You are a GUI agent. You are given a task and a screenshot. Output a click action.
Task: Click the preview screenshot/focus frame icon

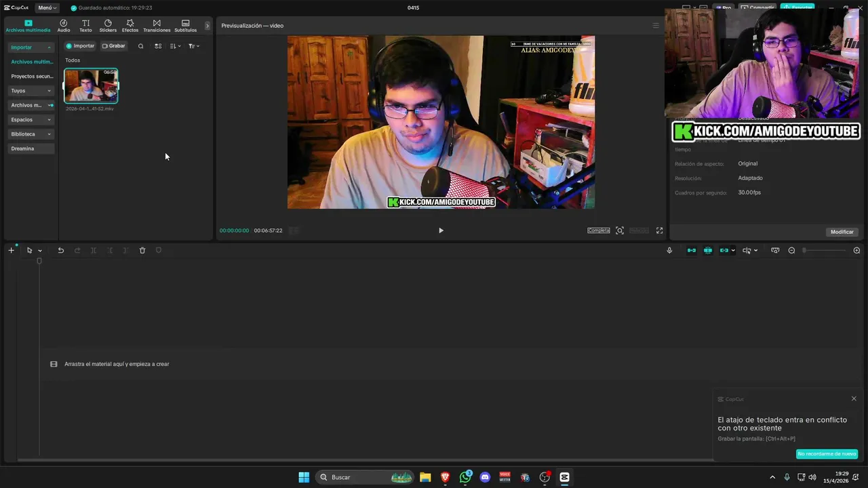pos(620,230)
